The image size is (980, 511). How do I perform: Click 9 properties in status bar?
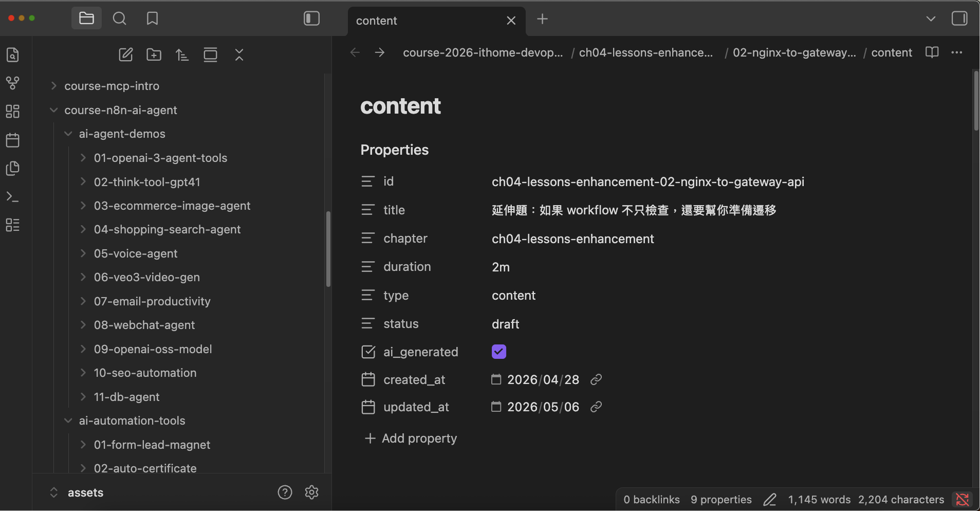(721, 499)
